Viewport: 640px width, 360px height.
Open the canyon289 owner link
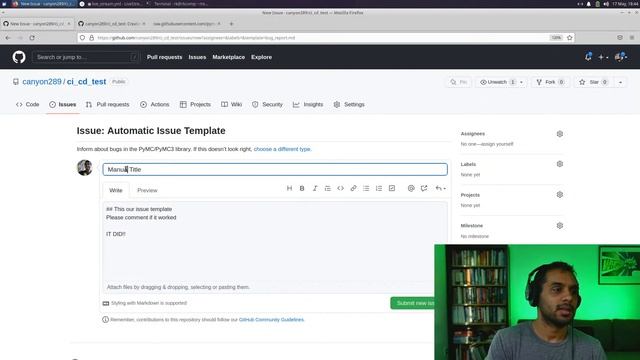coord(42,82)
